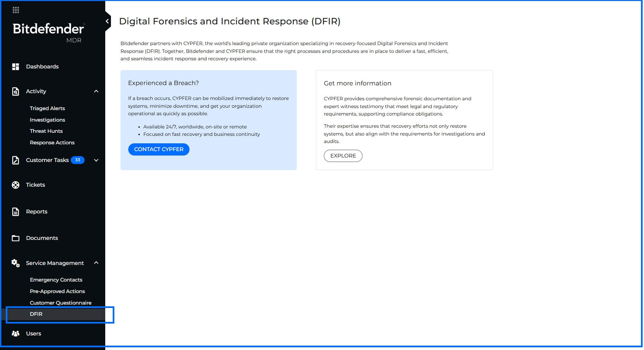
Task: Click the 33 badge on Customer Tasks
Action: point(77,160)
